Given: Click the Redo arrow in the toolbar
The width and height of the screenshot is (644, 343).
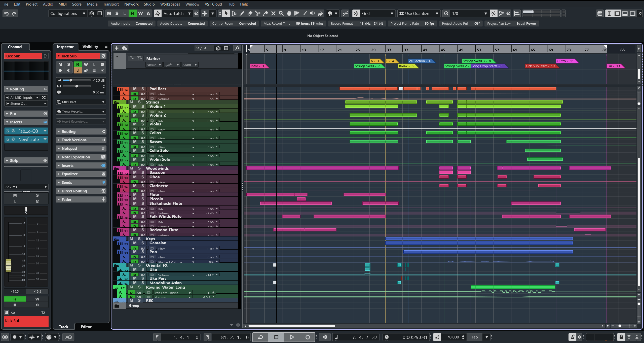Looking at the screenshot, I should [15, 14].
